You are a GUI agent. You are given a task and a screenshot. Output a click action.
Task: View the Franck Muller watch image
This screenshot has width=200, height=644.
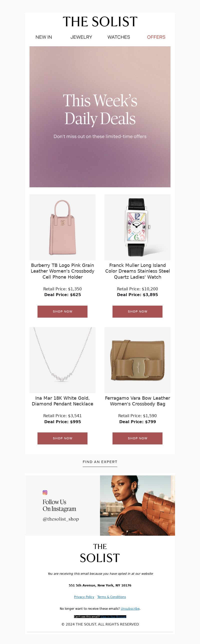pyautogui.click(x=137, y=227)
